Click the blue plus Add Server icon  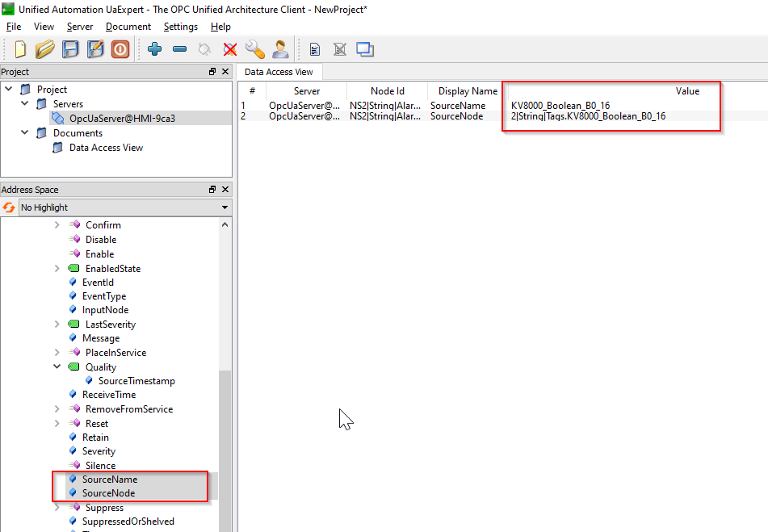click(155, 49)
